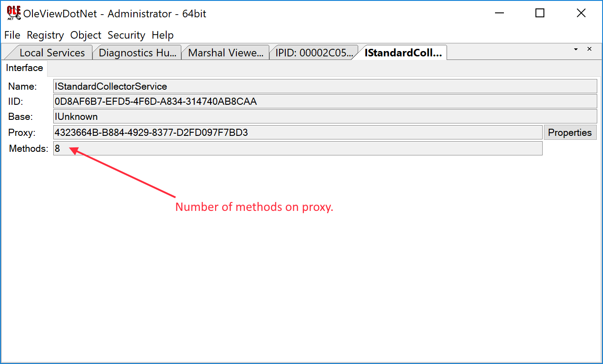Viewport: 603px width, 364px height.
Task: Click into the IID text field
Action: 324,101
